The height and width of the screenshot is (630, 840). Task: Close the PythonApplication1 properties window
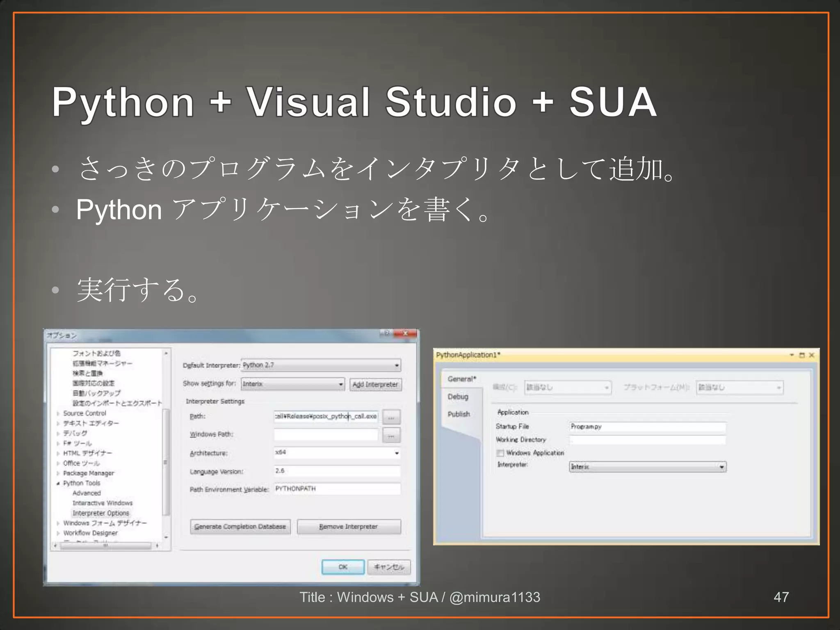tap(812, 355)
